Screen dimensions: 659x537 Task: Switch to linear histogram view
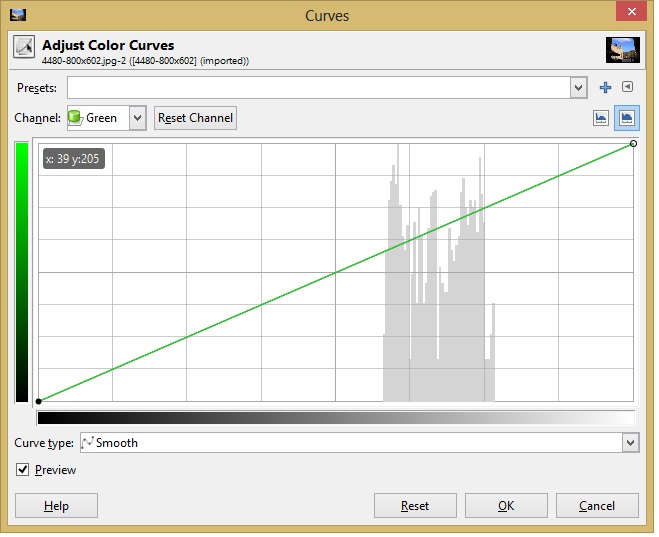tap(601, 118)
